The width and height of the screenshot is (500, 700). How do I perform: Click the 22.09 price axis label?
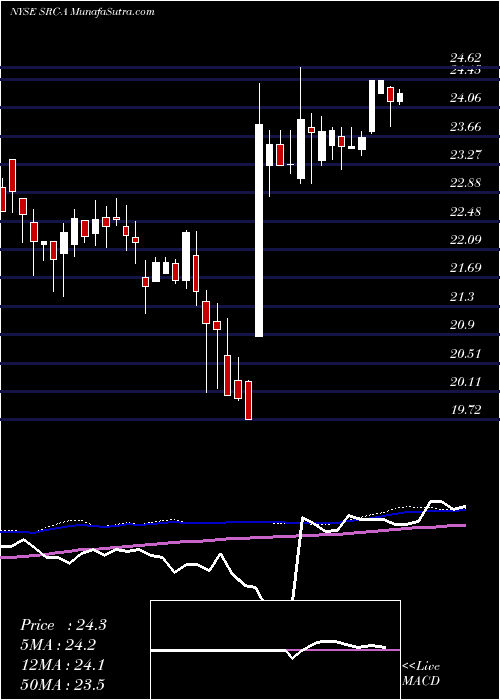coord(466,240)
